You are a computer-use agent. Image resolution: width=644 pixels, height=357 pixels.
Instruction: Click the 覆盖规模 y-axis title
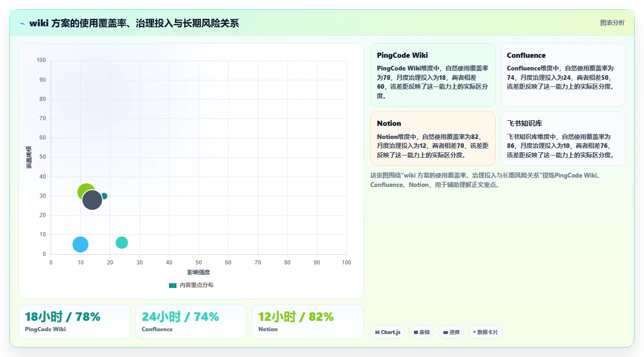(x=29, y=157)
